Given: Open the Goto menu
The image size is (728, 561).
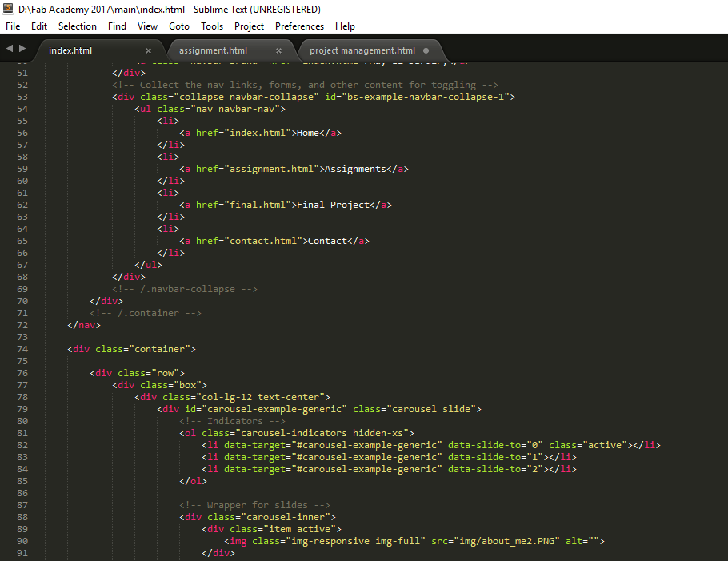Looking at the screenshot, I should tap(178, 26).
